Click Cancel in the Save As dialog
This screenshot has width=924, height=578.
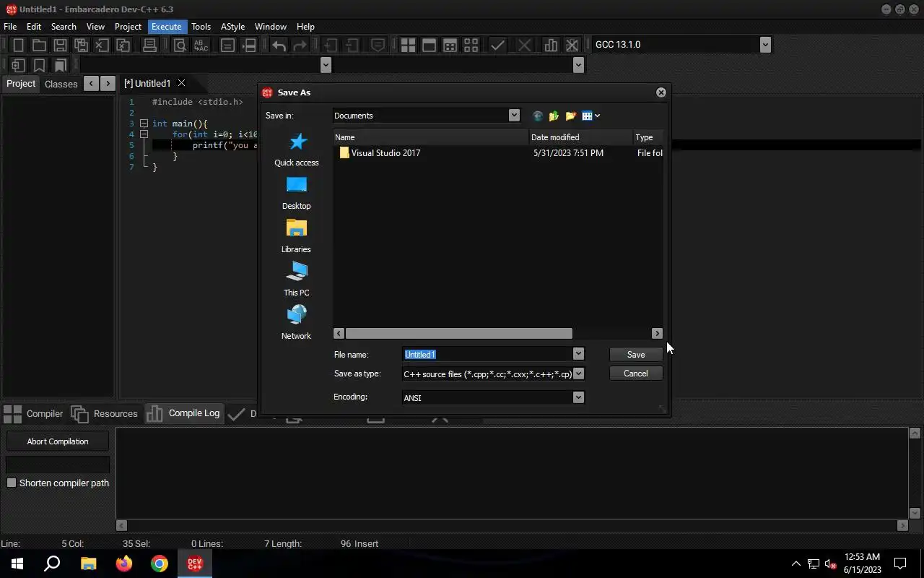coord(636,374)
